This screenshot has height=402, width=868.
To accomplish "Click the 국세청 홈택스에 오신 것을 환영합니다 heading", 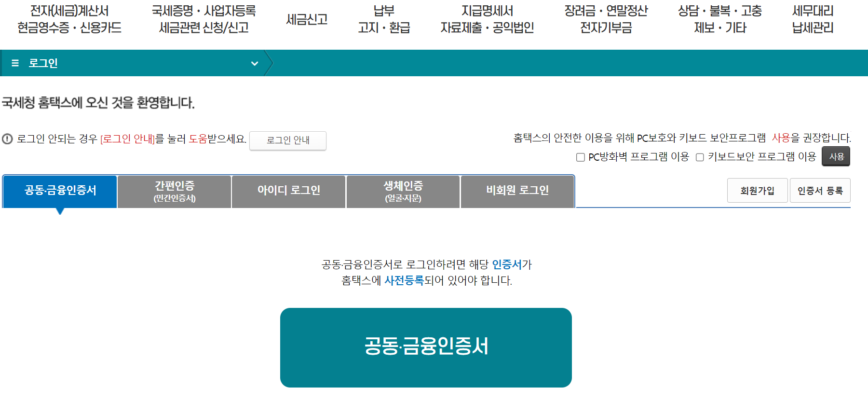I will tap(98, 103).
